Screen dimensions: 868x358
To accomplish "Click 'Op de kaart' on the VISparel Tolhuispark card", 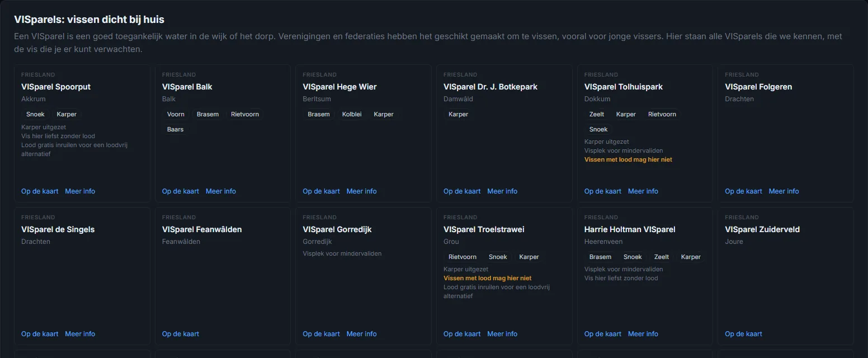I will (603, 191).
